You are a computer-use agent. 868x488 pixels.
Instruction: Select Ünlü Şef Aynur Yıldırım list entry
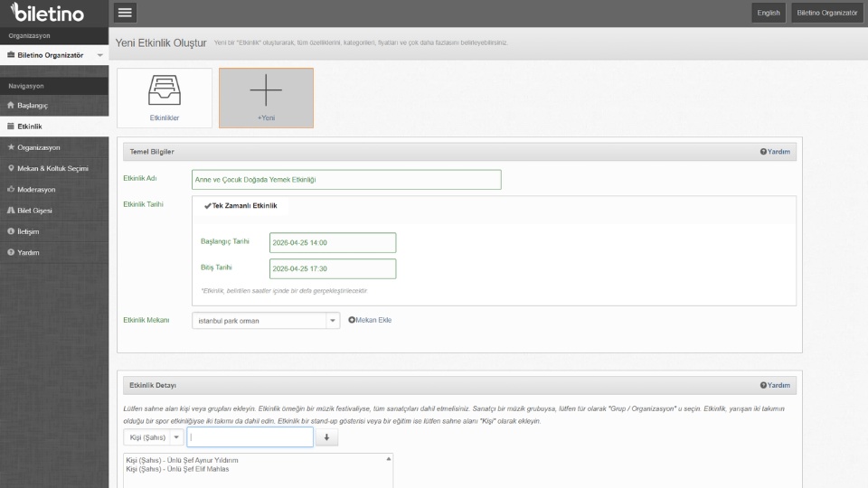point(189,461)
